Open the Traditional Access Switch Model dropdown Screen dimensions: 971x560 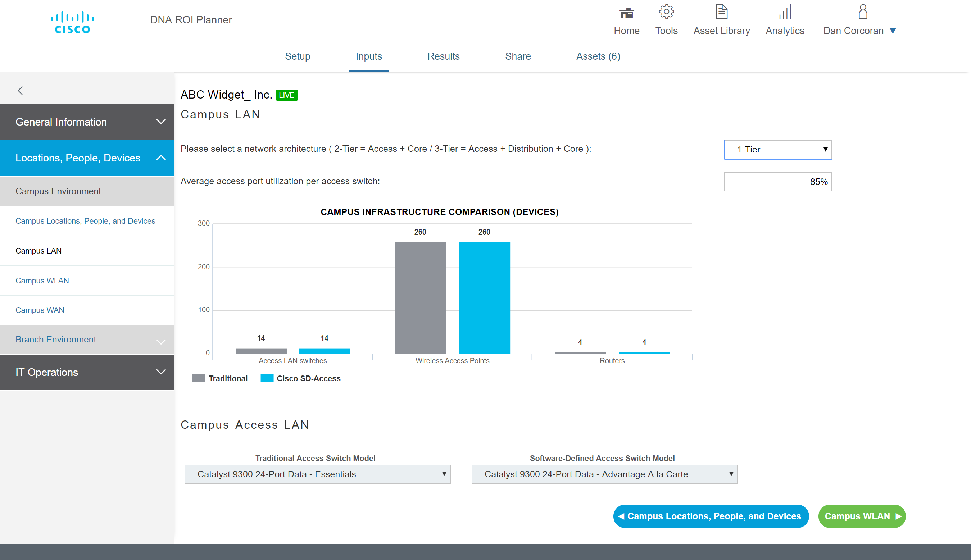[317, 474]
